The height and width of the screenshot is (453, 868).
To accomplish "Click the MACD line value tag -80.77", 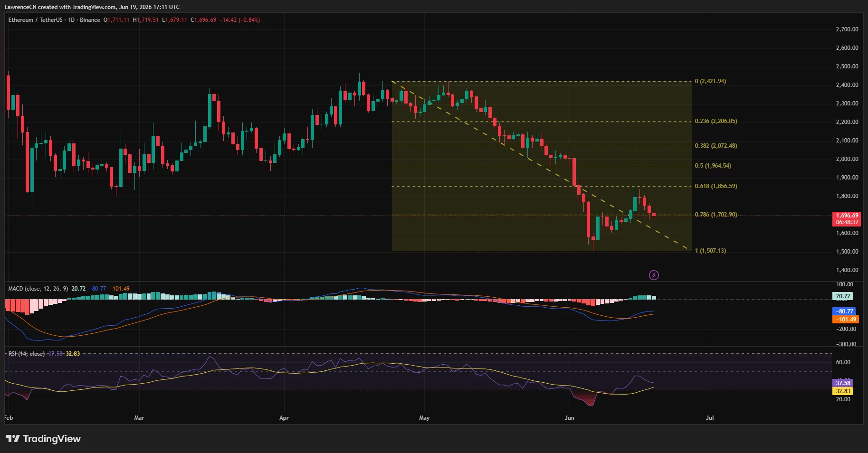I will click(x=844, y=311).
